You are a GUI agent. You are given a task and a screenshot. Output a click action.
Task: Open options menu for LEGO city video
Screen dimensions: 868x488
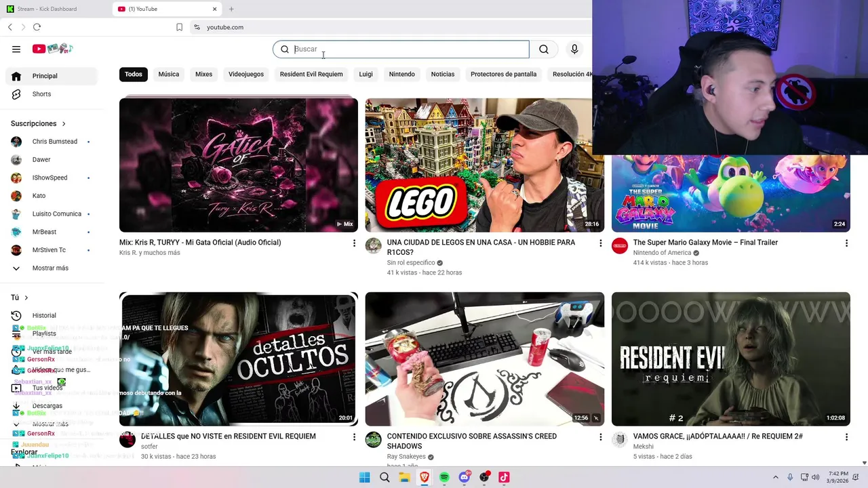pyautogui.click(x=600, y=243)
